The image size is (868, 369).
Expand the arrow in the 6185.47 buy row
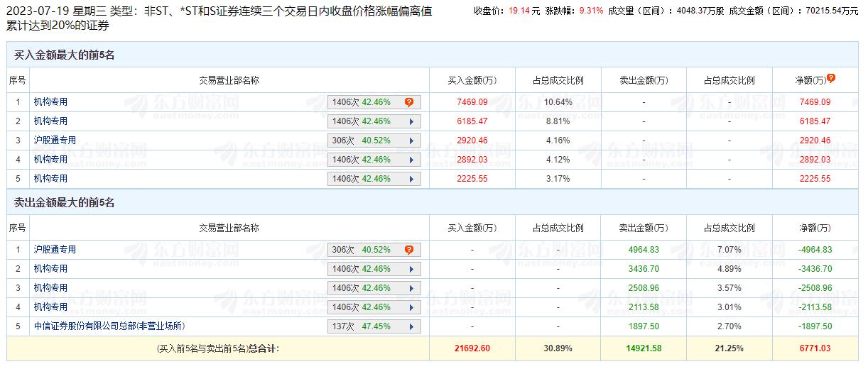(x=411, y=121)
